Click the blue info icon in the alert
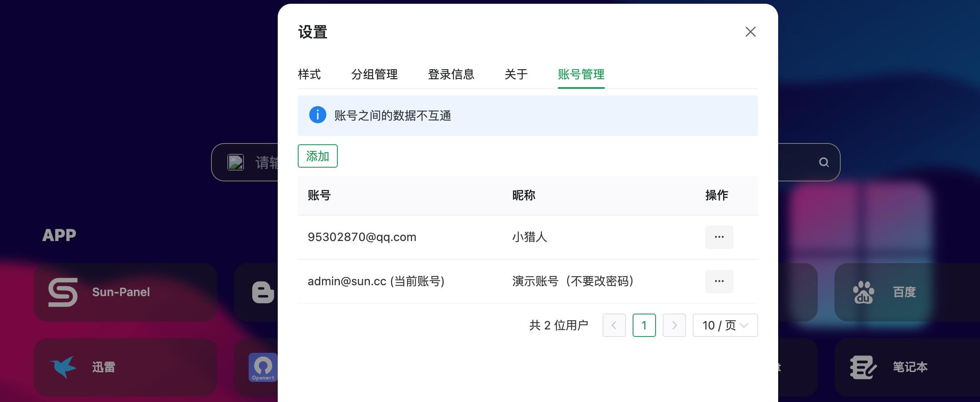This screenshot has height=402, width=980. [317, 115]
